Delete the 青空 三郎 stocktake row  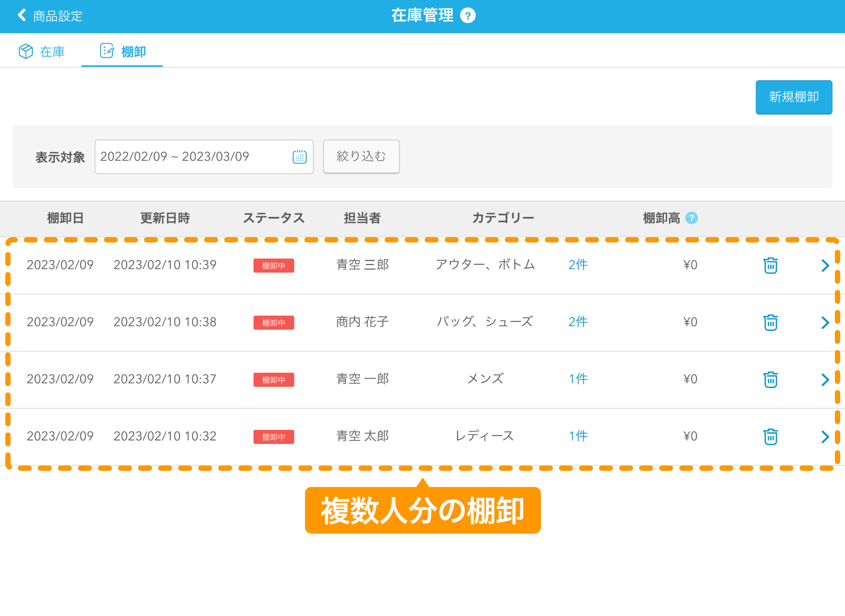[x=771, y=265]
